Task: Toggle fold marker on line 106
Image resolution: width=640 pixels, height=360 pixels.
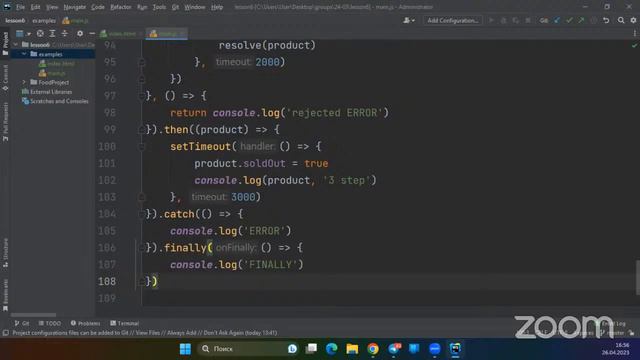Action: (x=142, y=248)
